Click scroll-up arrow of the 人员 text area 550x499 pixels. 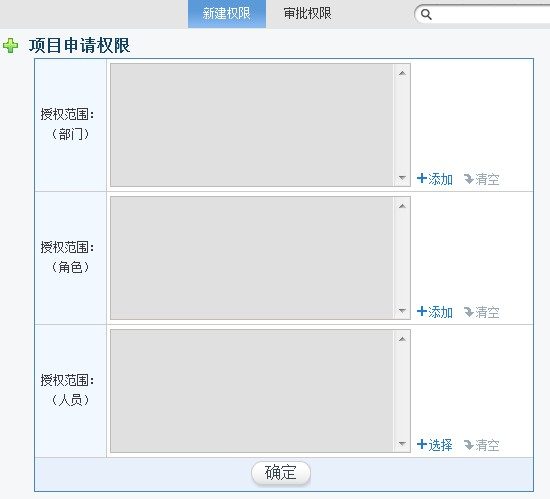tap(402, 339)
